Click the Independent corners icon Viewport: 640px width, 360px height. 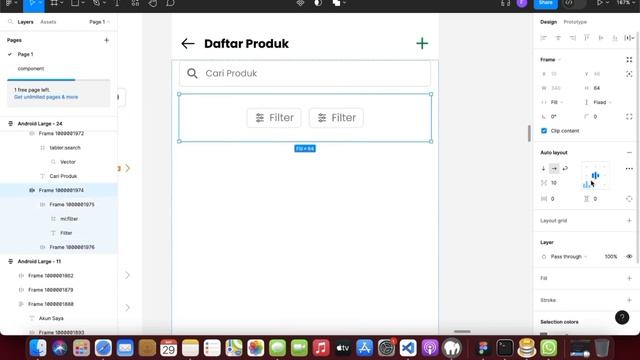(x=629, y=117)
